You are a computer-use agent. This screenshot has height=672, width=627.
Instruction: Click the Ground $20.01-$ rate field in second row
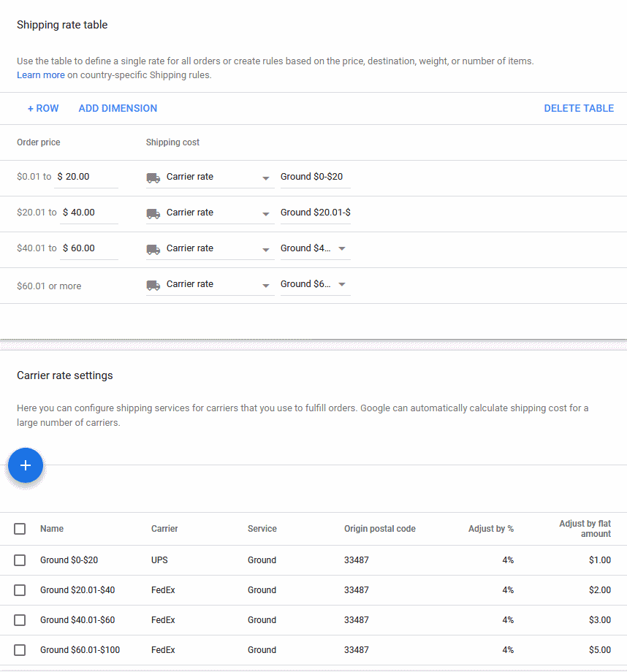[315, 213]
